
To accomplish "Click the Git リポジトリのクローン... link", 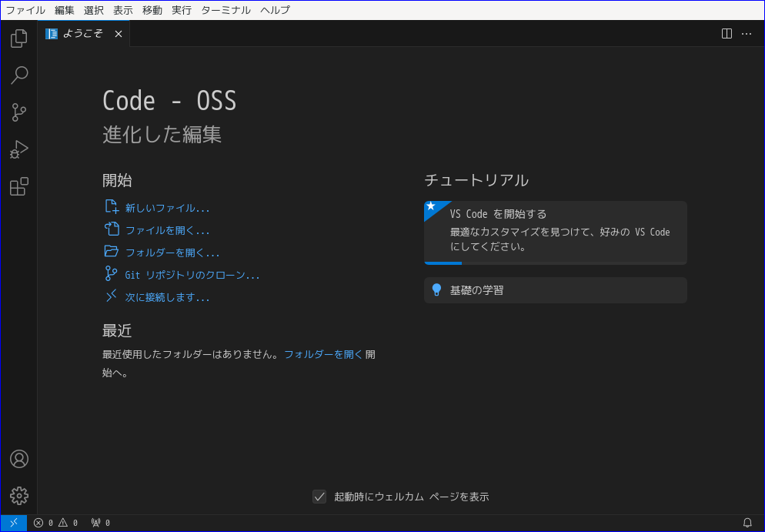I will click(x=192, y=276).
